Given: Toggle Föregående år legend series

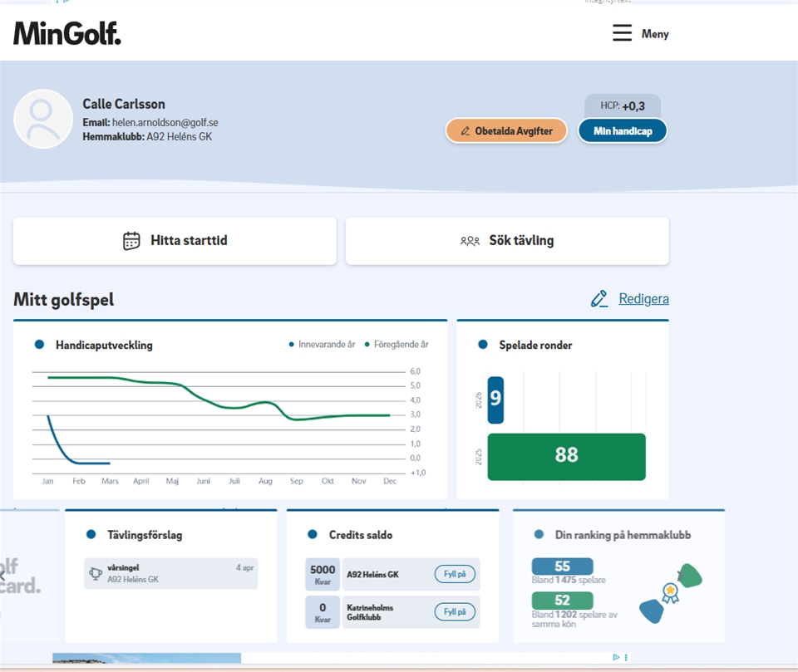Looking at the screenshot, I should pos(397,344).
